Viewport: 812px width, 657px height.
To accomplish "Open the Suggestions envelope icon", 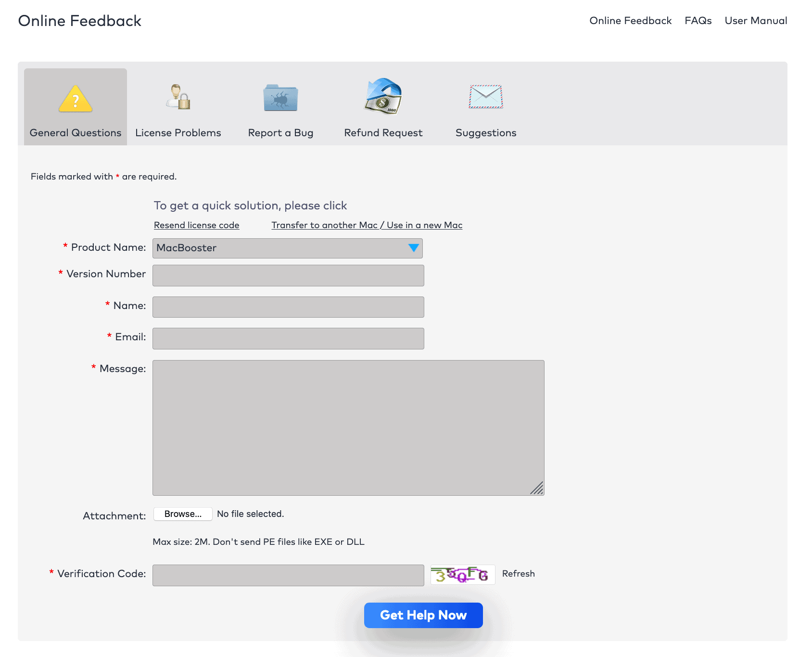I will 485,97.
